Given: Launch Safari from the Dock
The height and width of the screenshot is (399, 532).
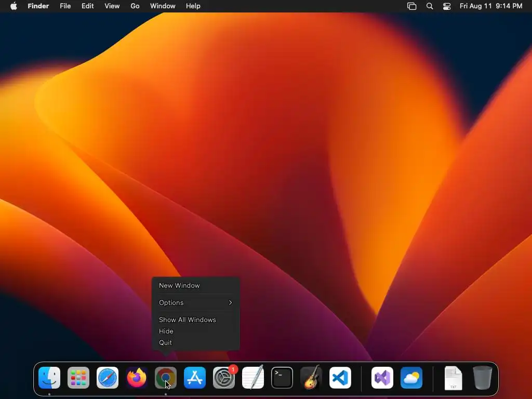Looking at the screenshot, I should tap(108, 378).
